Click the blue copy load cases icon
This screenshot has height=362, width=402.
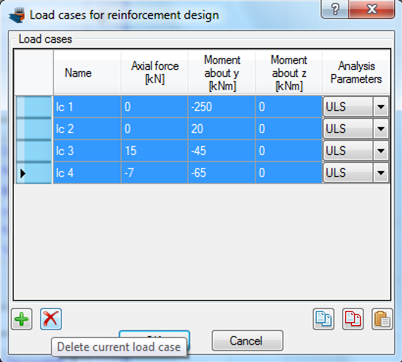point(324,319)
